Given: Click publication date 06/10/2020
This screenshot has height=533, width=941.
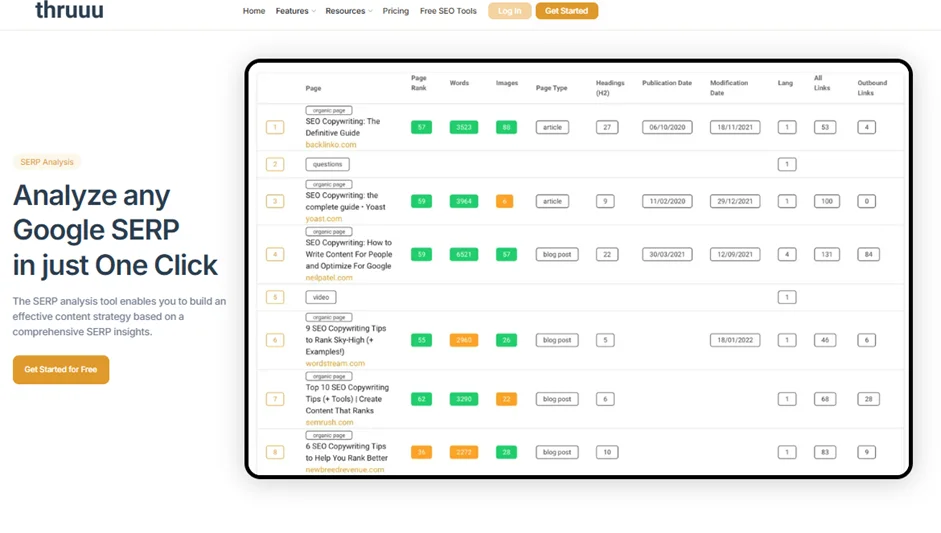Looking at the screenshot, I should point(667,127).
